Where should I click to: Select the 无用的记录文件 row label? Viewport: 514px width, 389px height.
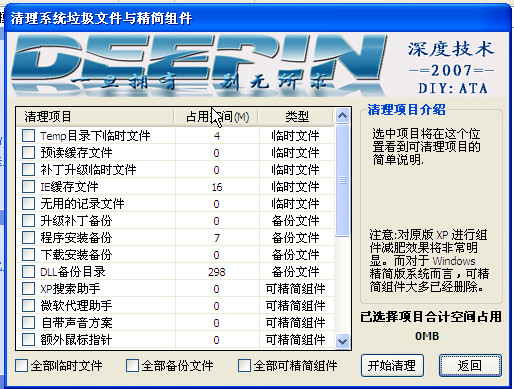(x=82, y=204)
